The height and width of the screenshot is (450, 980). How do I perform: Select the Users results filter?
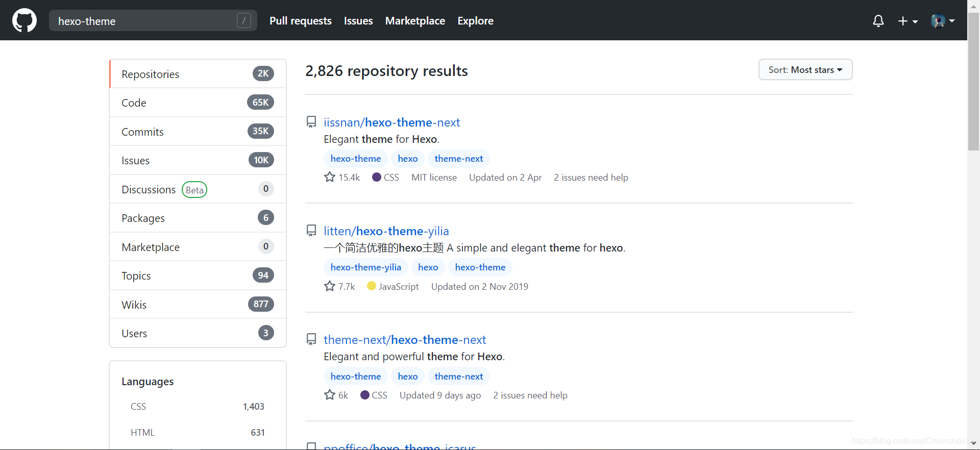(x=198, y=333)
